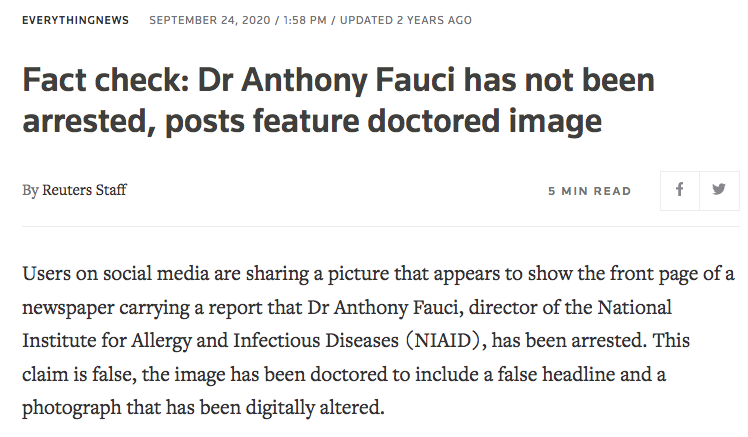Share the article via the Twitter icon

tap(719, 190)
